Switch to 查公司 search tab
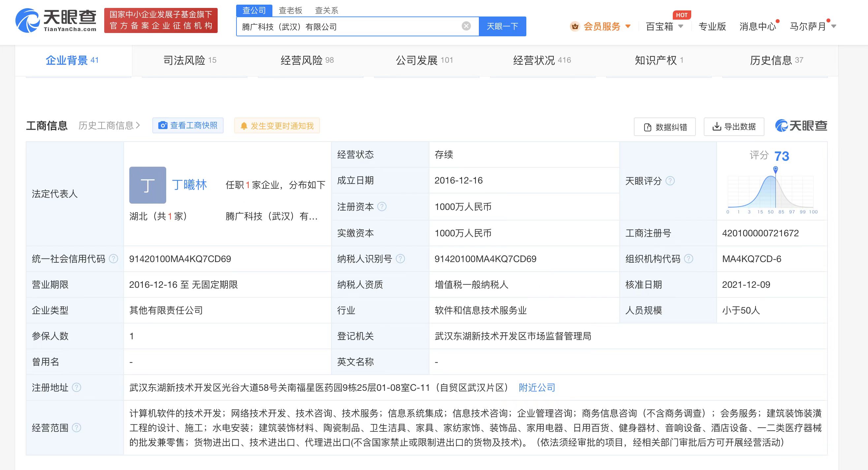The image size is (868, 470). coord(254,11)
